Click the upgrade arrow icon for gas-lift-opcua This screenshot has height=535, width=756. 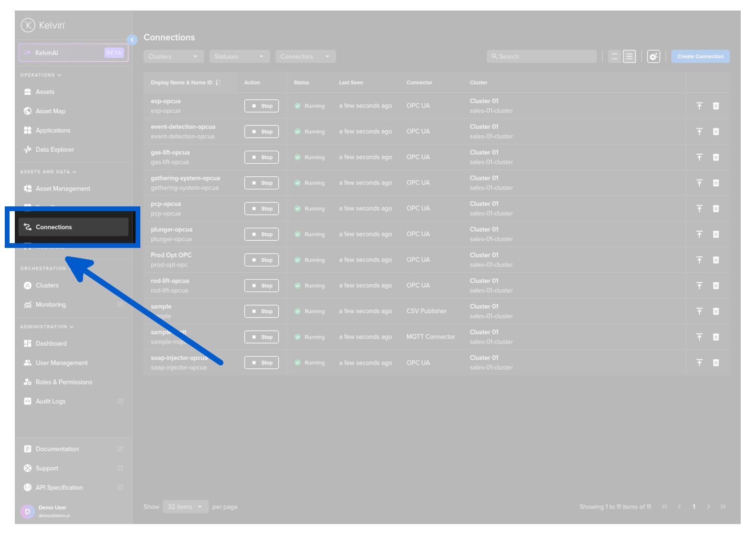[699, 157]
